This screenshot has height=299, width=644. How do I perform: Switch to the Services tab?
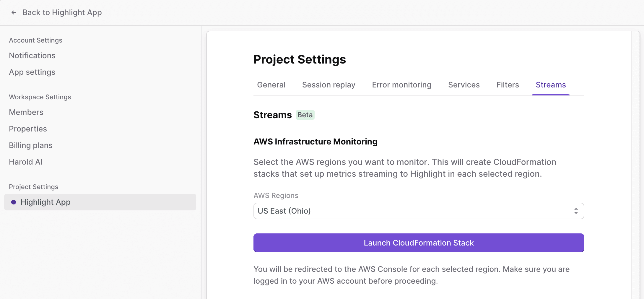pyautogui.click(x=464, y=85)
